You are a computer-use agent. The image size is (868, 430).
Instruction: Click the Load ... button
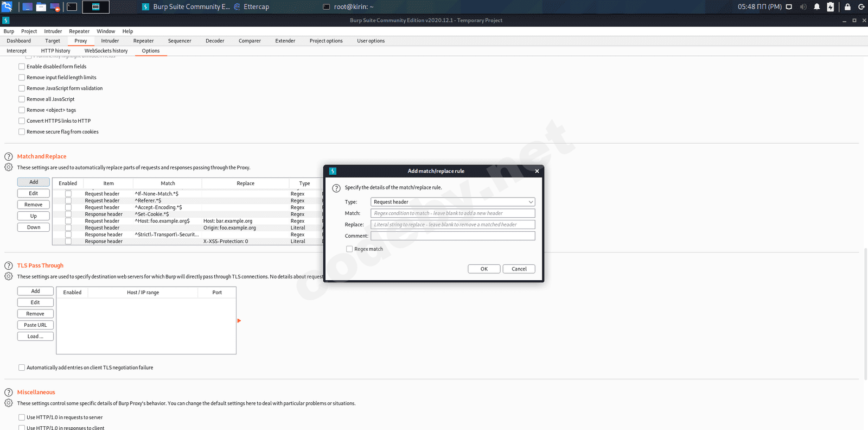(35, 337)
